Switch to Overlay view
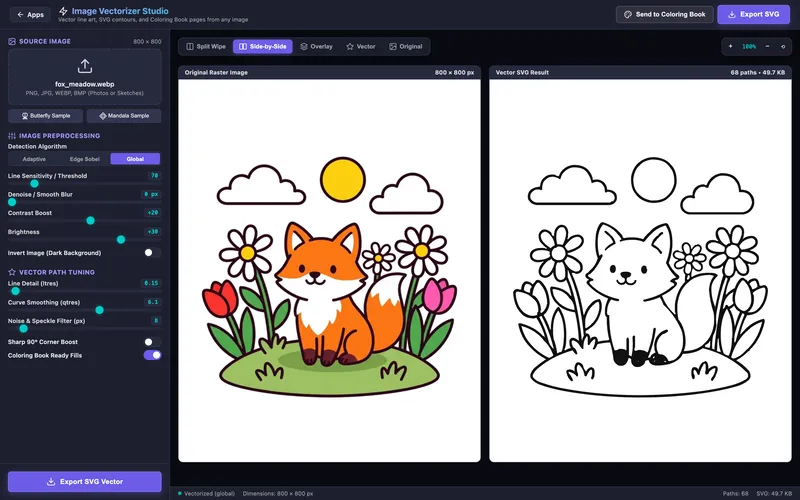 pos(316,46)
